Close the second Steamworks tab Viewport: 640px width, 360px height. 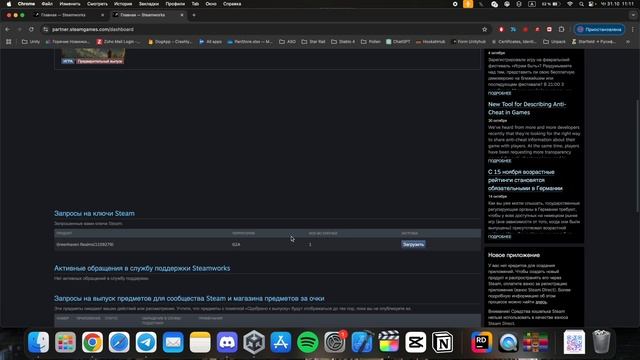182,15
